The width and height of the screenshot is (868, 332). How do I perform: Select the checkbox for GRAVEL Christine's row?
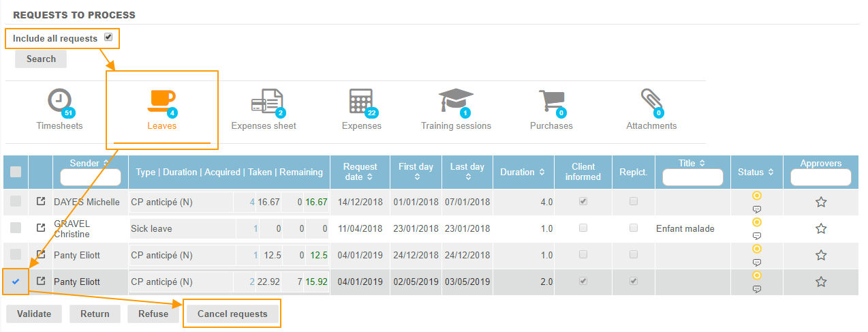coord(16,228)
